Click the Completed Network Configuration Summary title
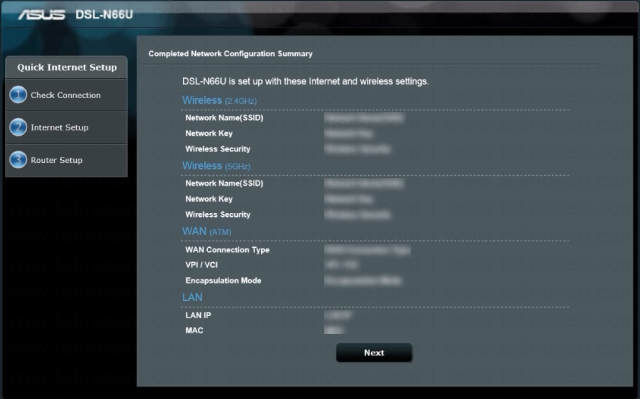 230,53
